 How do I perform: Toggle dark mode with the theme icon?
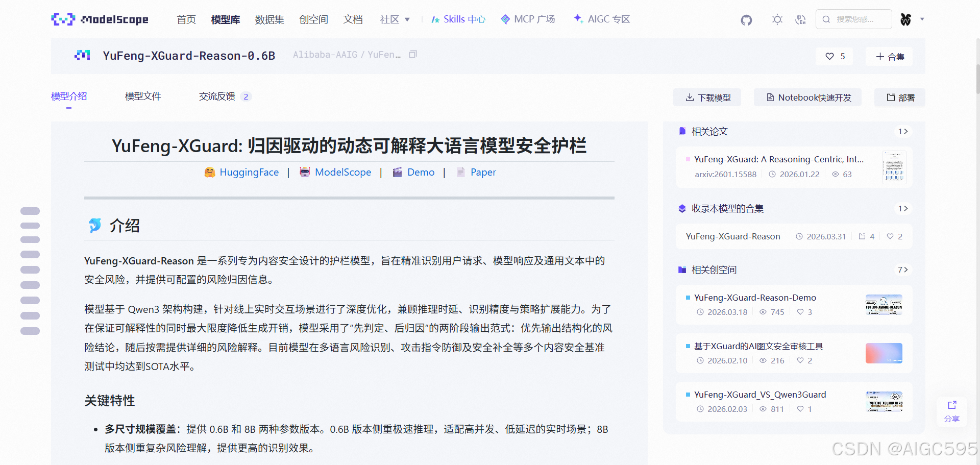pos(777,19)
